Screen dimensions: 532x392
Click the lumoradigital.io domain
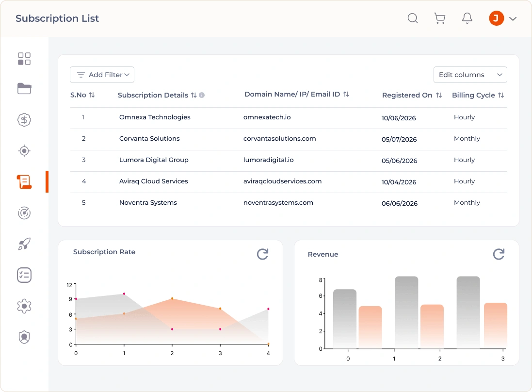pos(268,160)
